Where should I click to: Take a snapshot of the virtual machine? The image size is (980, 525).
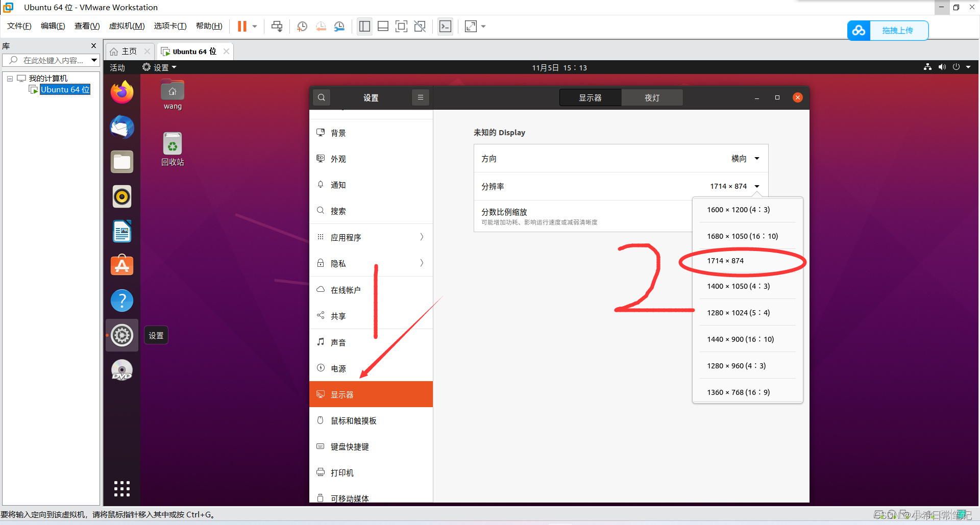302,26
